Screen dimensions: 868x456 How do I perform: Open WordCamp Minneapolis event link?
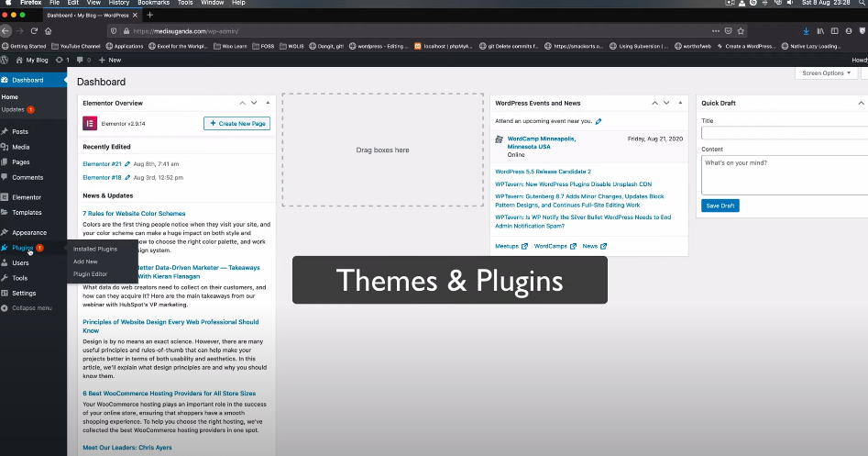click(542, 142)
